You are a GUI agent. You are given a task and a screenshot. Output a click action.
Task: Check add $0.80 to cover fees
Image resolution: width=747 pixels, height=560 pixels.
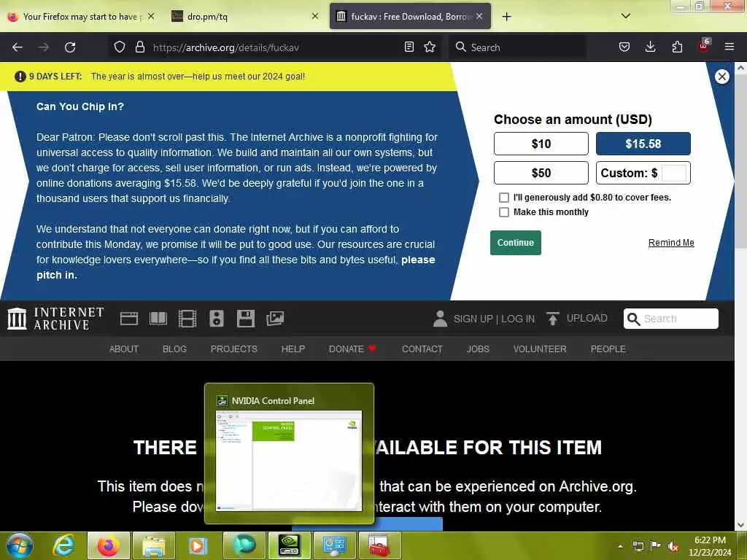pyautogui.click(x=503, y=198)
